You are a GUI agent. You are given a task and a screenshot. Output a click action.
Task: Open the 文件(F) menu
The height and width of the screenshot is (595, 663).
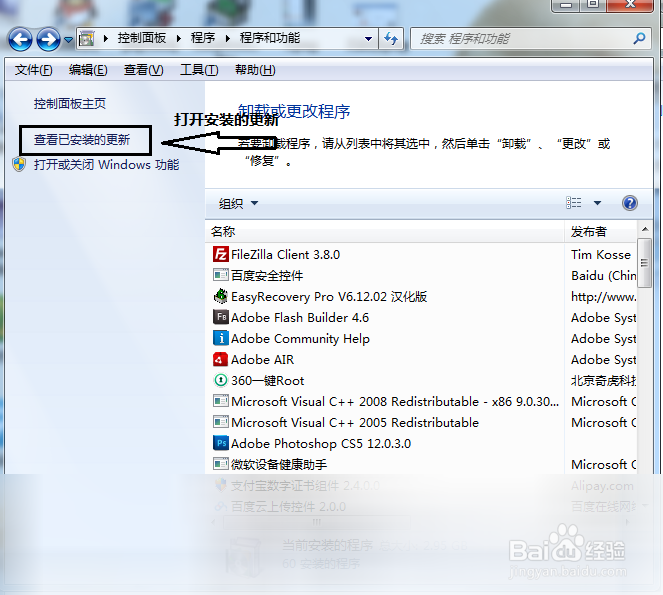point(33,70)
